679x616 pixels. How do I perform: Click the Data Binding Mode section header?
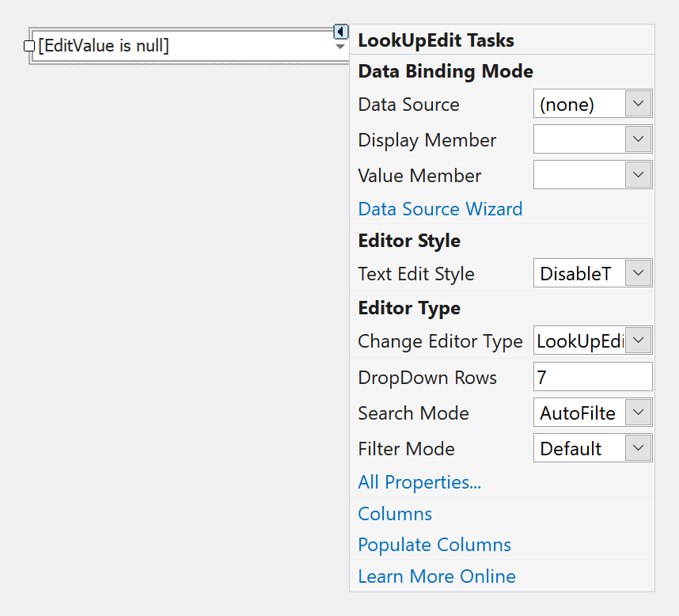pos(446,71)
